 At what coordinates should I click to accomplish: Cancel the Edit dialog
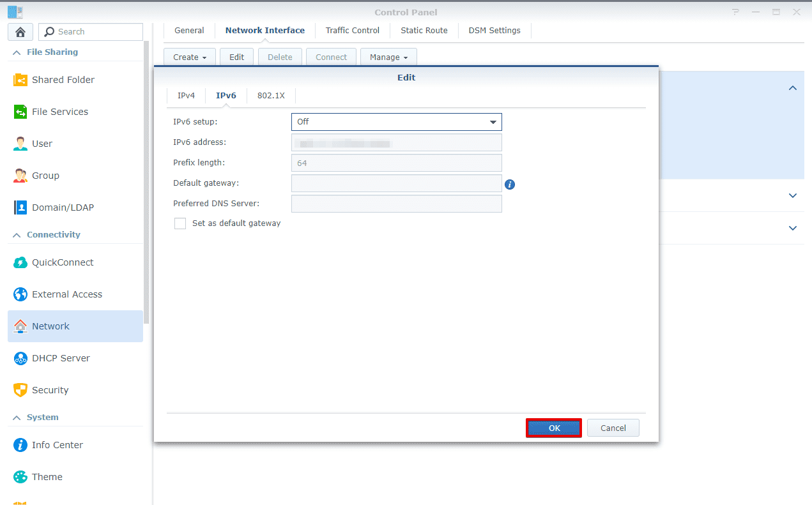click(x=612, y=428)
